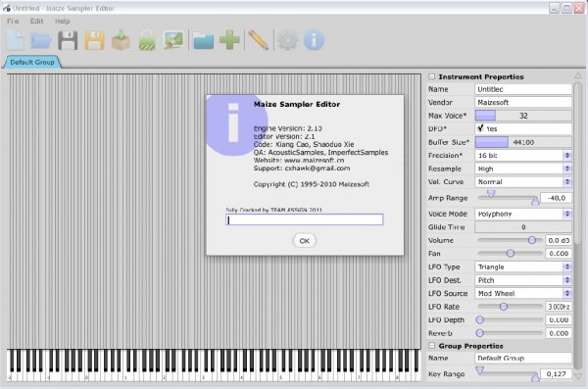588x389 pixels.
Task: Click the picture image toolbar icon
Action: pos(173,40)
